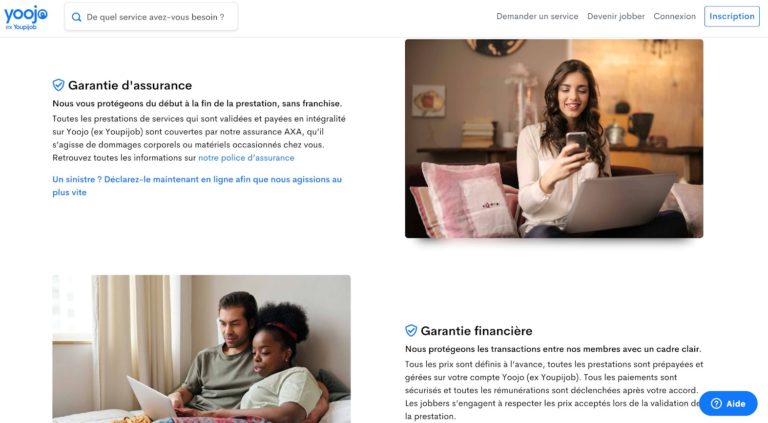Focus the "De quel service avez-vous besoin ?" search field

click(x=151, y=17)
